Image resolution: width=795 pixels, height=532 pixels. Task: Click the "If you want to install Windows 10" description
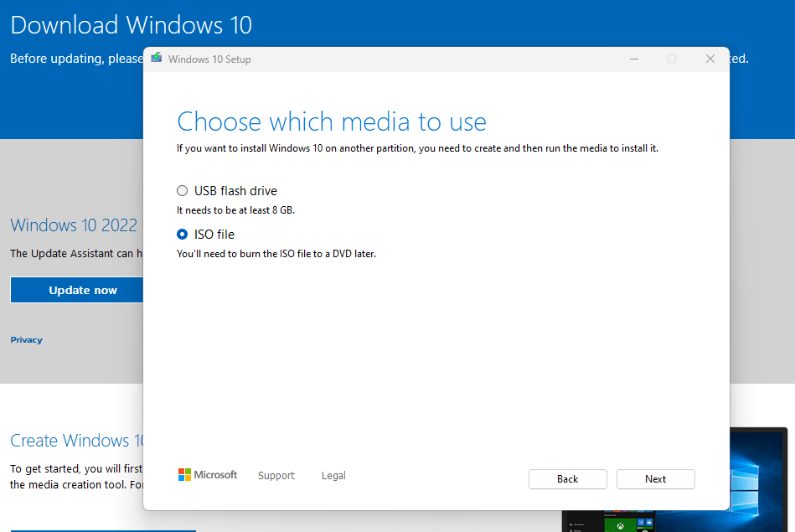[x=417, y=148]
